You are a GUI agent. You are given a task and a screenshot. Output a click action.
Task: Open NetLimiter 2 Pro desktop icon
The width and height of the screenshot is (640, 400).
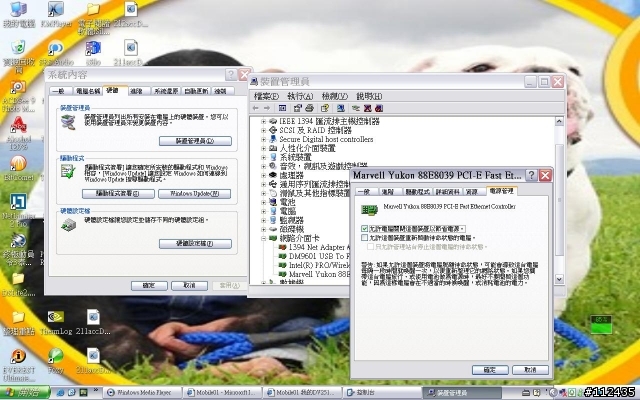click(x=18, y=210)
